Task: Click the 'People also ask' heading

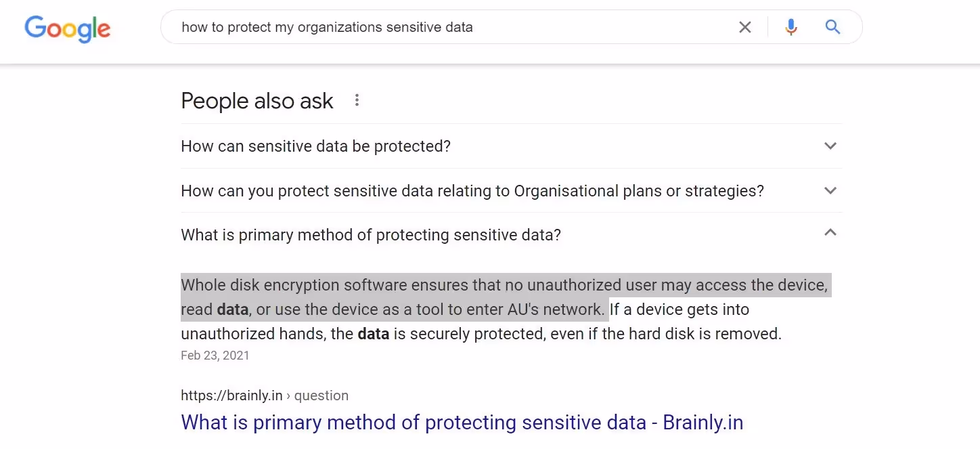Action: point(257,100)
